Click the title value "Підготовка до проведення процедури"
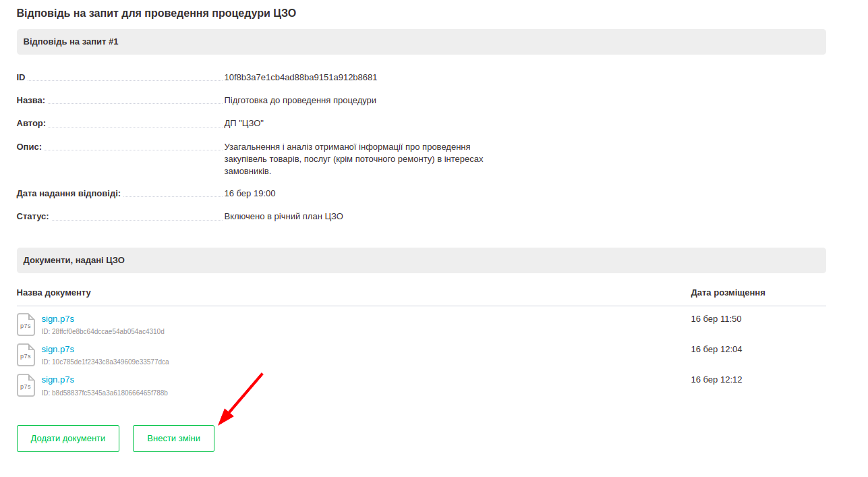 300,101
